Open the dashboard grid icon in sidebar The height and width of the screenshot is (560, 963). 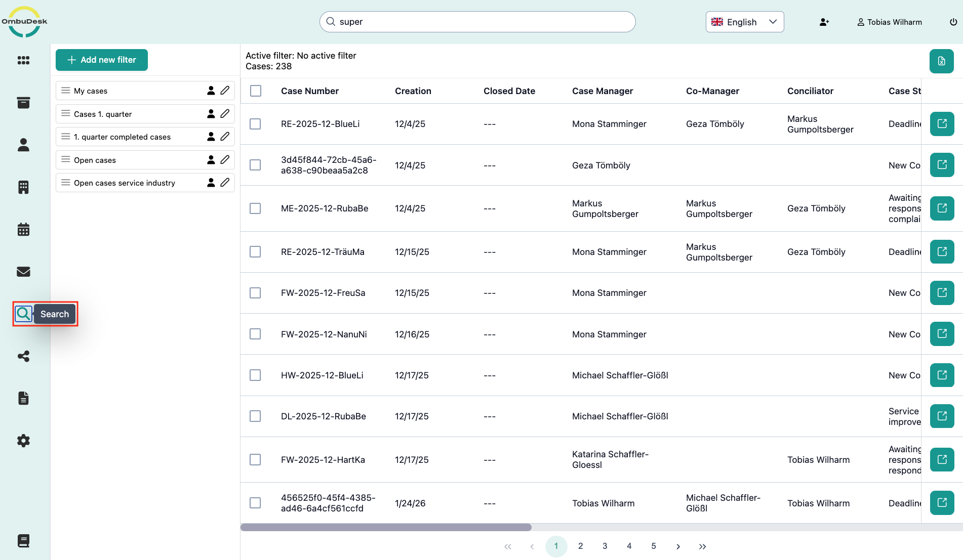click(x=23, y=60)
